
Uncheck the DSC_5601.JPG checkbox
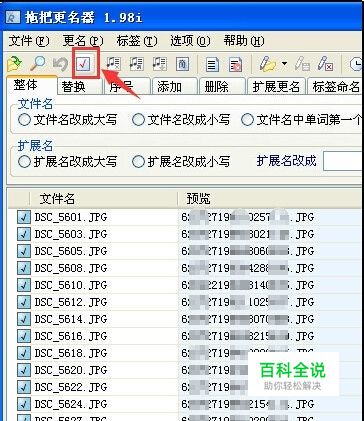coord(24,217)
